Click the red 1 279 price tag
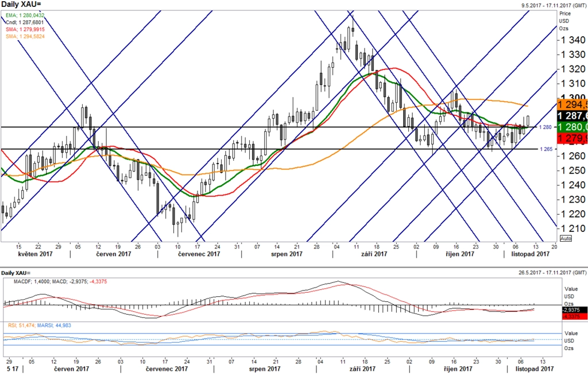This screenshot has height=376, width=588. pos(572,138)
